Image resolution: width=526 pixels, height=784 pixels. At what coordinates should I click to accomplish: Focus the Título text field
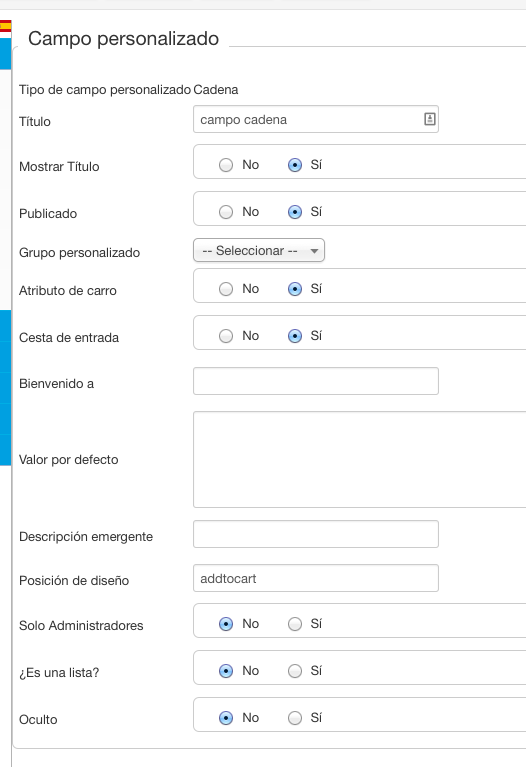pyautogui.click(x=316, y=119)
